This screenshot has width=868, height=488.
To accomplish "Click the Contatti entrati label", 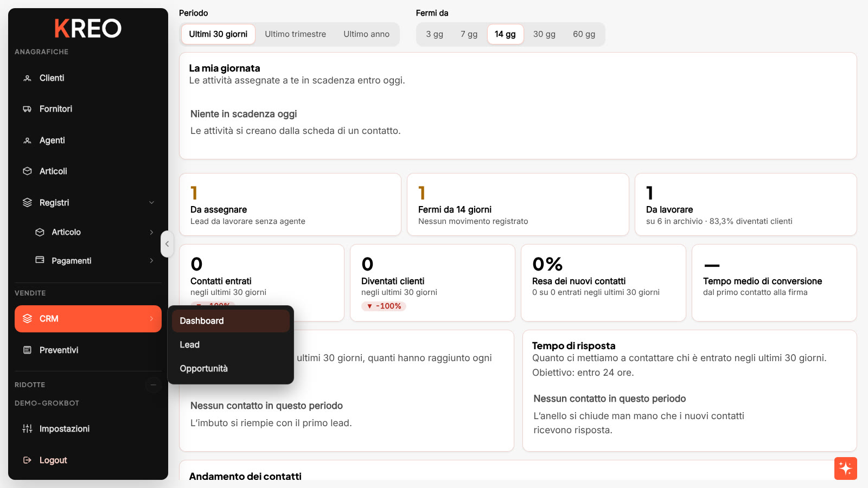I will (x=221, y=281).
